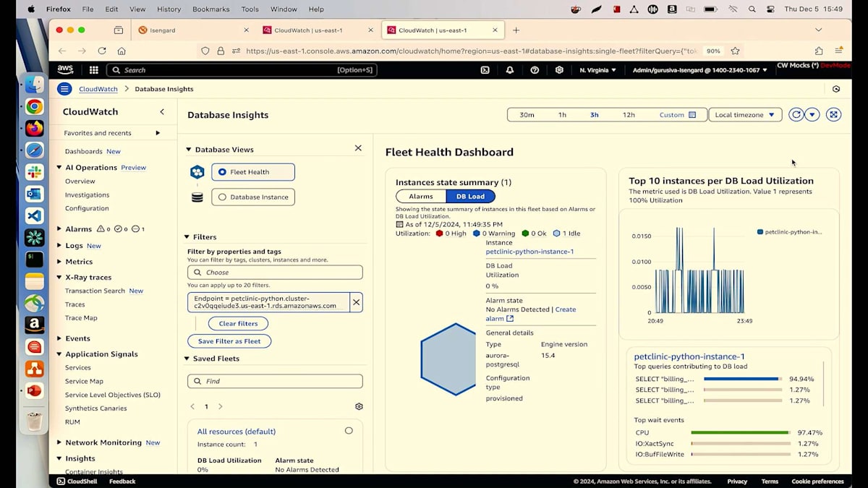Select the Fleet Health view
This screenshot has height=488, width=868.
pyautogui.click(x=253, y=172)
